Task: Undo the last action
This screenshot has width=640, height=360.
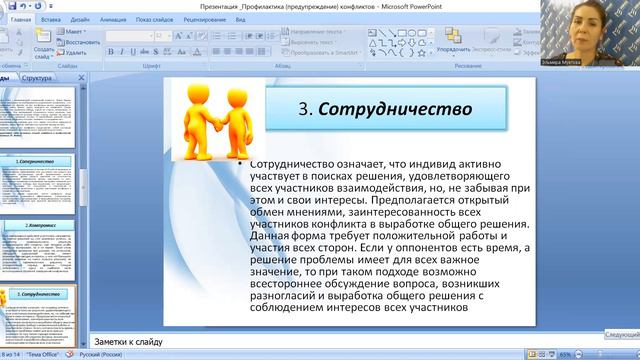Action: click(23, 6)
